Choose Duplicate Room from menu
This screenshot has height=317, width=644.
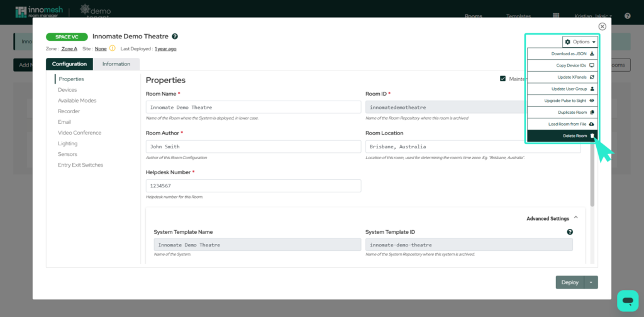tap(562, 112)
